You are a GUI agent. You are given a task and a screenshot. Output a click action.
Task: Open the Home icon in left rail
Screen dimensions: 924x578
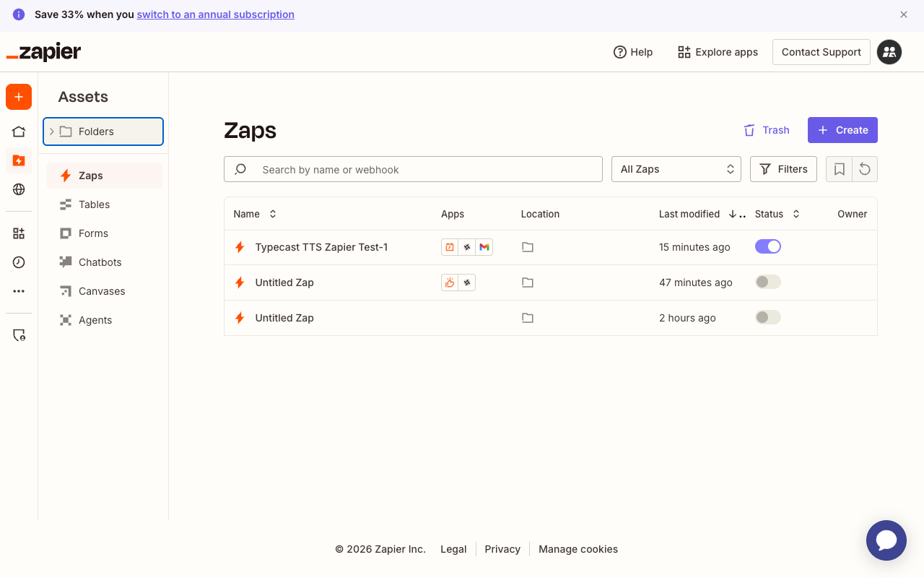[19, 131]
